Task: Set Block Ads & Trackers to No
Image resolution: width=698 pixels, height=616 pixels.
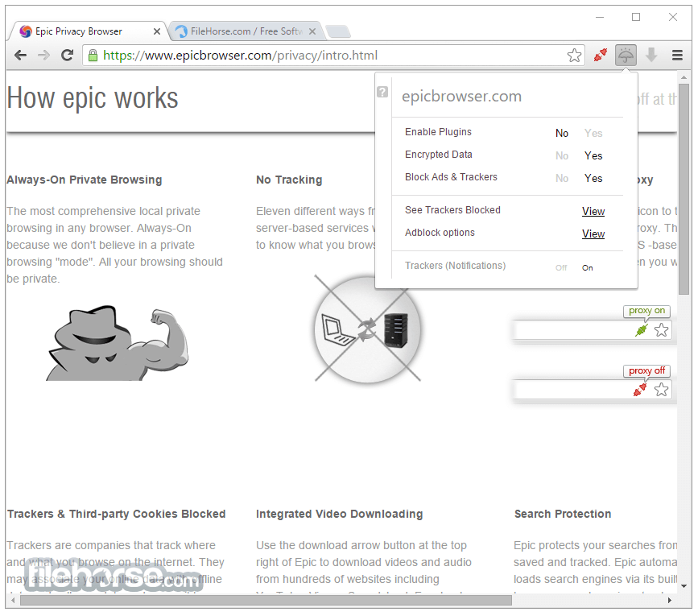Action: click(562, 179)
